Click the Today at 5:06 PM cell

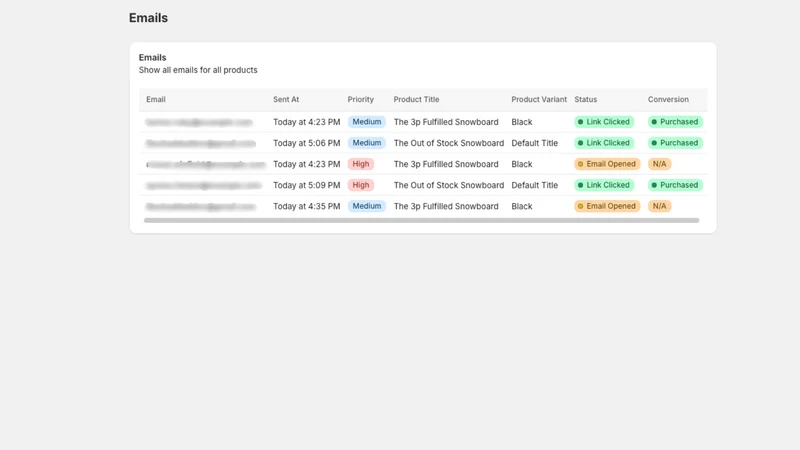coord(307,143)
